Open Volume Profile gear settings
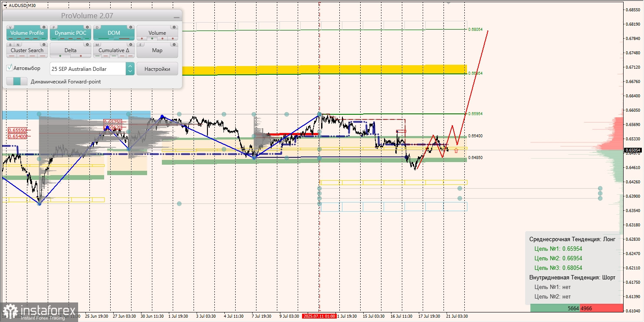 [43, 27]
